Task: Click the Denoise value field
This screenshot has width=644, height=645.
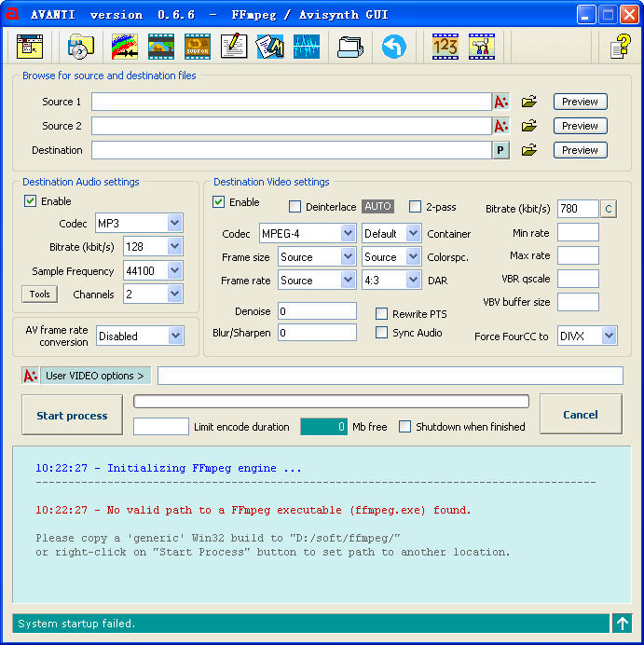Action: coord(317,311)
